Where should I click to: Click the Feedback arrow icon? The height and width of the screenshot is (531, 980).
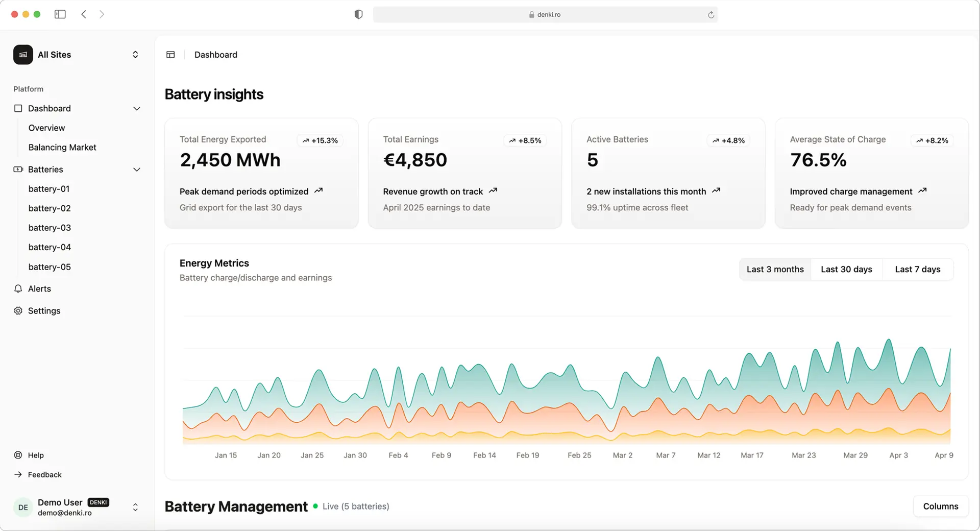(18, 474)
